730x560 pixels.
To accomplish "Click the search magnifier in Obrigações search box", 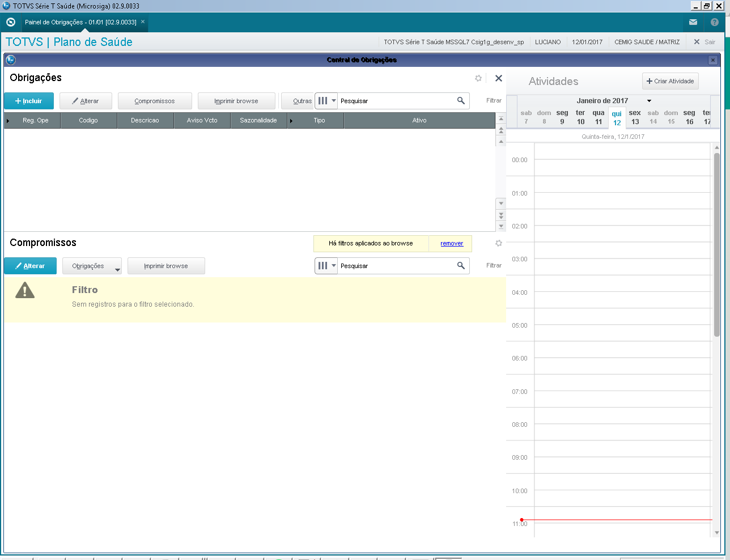I will coord(461,101).
